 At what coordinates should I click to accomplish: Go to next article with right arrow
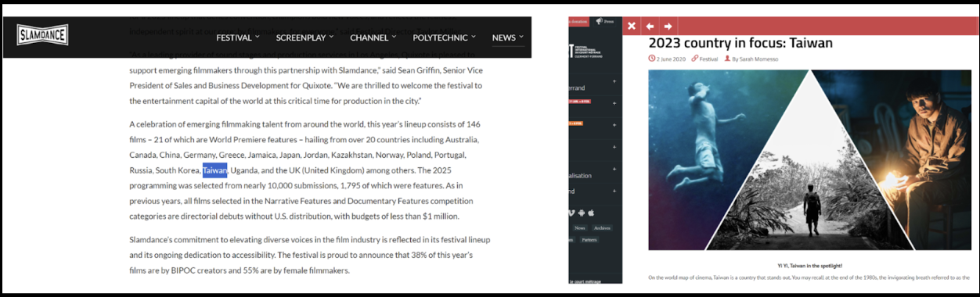(x=668, y=26)
